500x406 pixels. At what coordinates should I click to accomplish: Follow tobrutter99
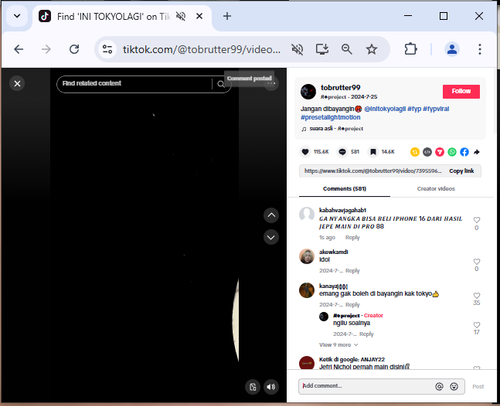tap(461, 91)
